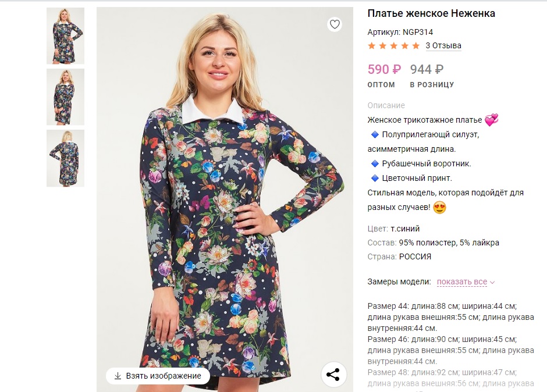
Task: Click the "Описание" section heading
Action: coord(386,105)
